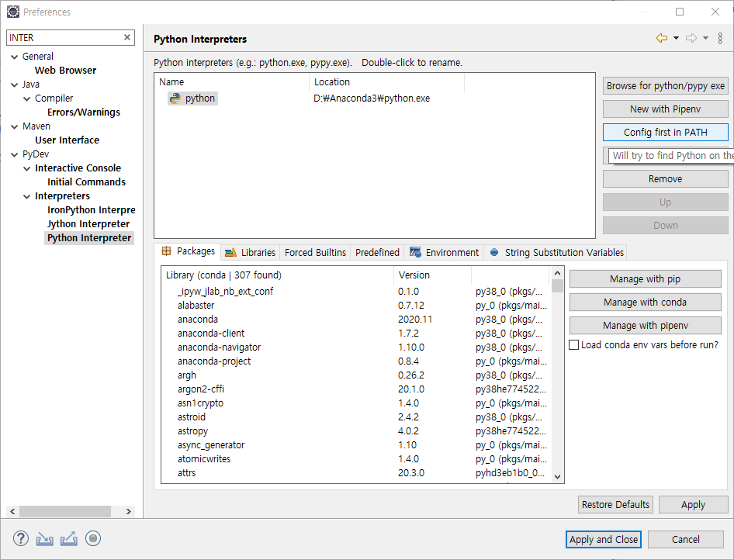
Task: Select the attrs package row
Action: tap(356, 473)
